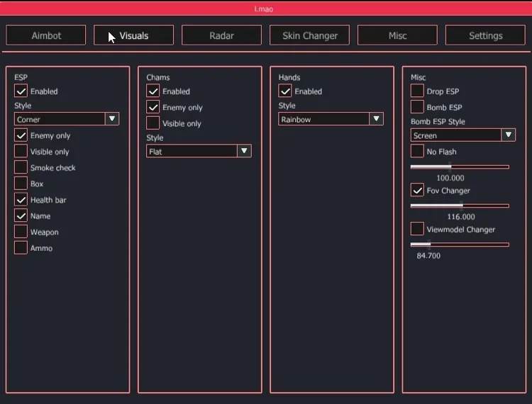This screenshot has width=532, height=404.
Task: Open the Settings tab
Action: point(485,35)
